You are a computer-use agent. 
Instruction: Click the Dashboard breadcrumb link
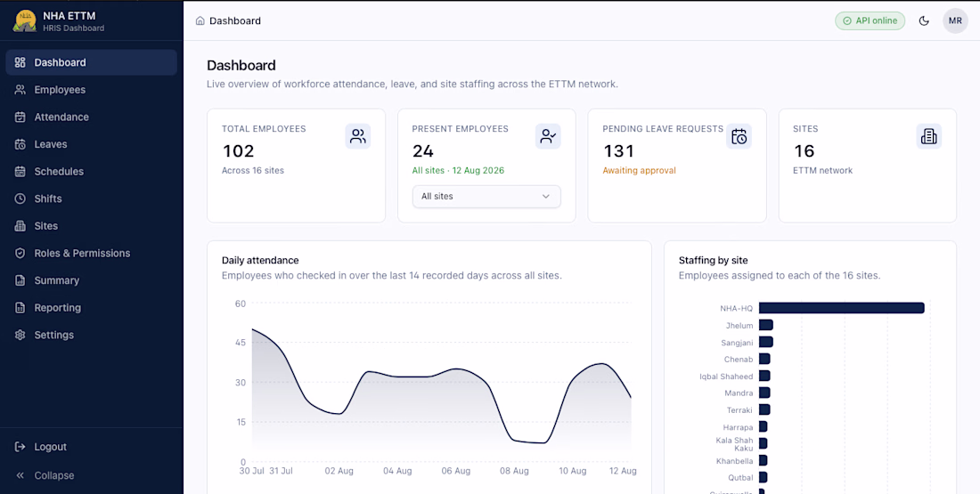coord(235,20)
